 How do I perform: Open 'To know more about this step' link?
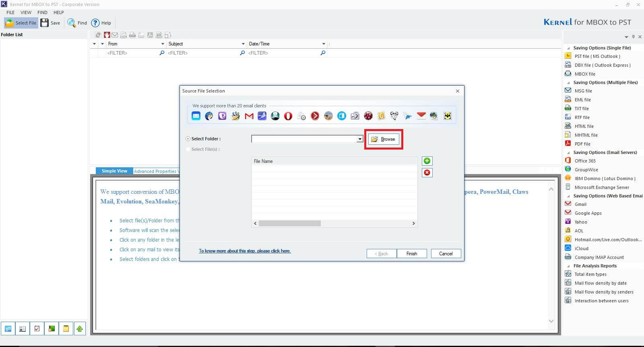click(x=245, y=251)
